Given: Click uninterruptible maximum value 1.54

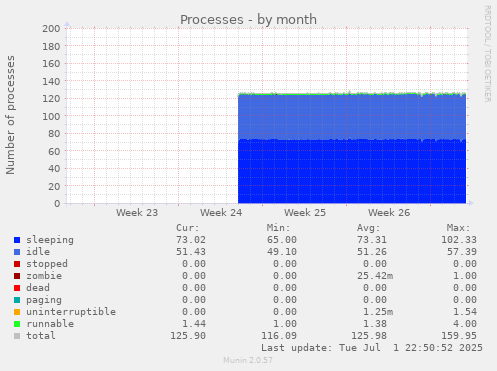Looking at the screenshot, I should click(465, 312).
